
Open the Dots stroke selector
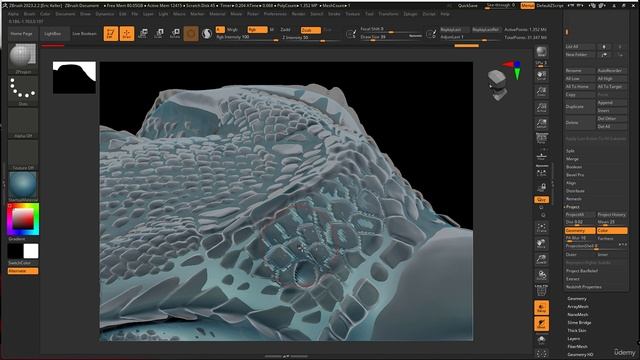23,91
